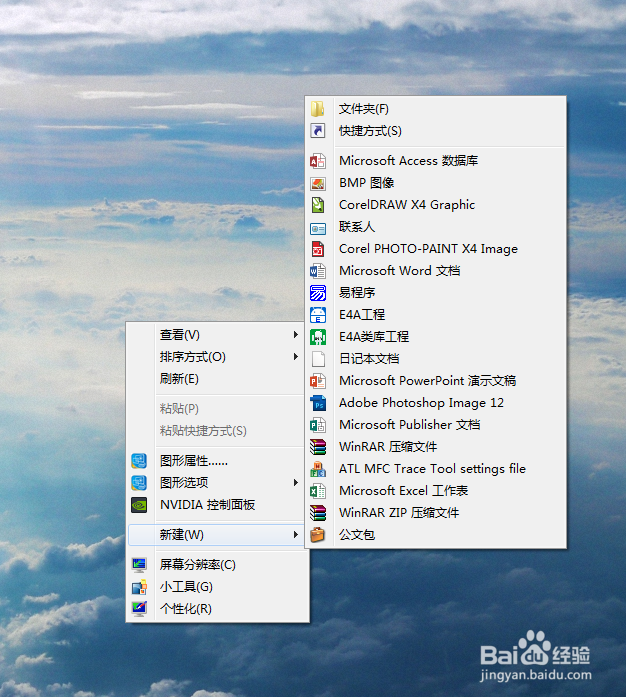626x697 pixels.
Task: Click the BMP 图像 paint icon
Action: pyautogui.click(x=317, y=183)
